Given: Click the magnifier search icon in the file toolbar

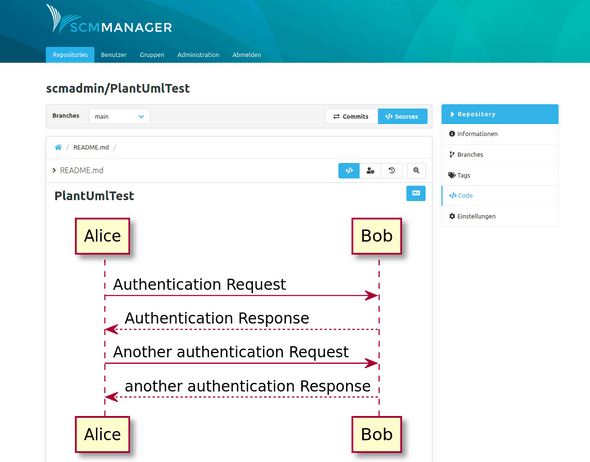Looking at the screenshot, I should (x=416, y=170).
